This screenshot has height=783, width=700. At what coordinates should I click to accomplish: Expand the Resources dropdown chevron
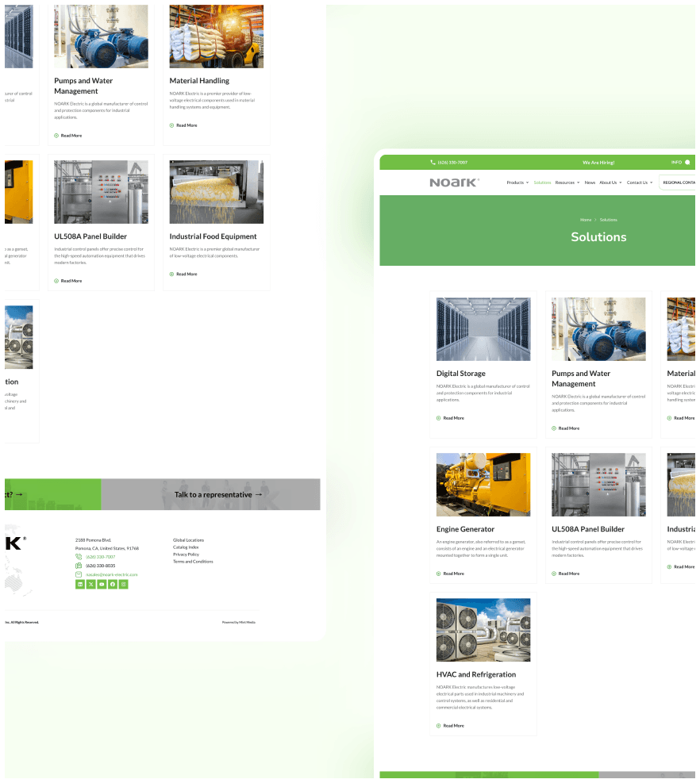[578, 182]
